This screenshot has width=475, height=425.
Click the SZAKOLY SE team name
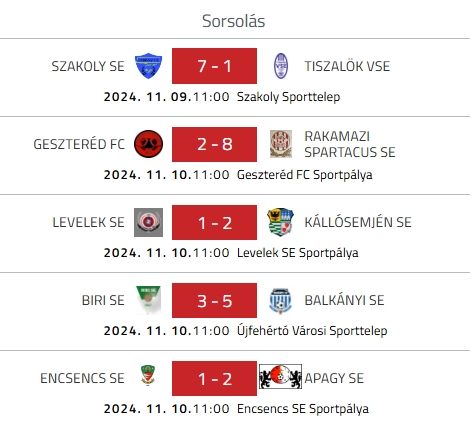click(88, 66)
